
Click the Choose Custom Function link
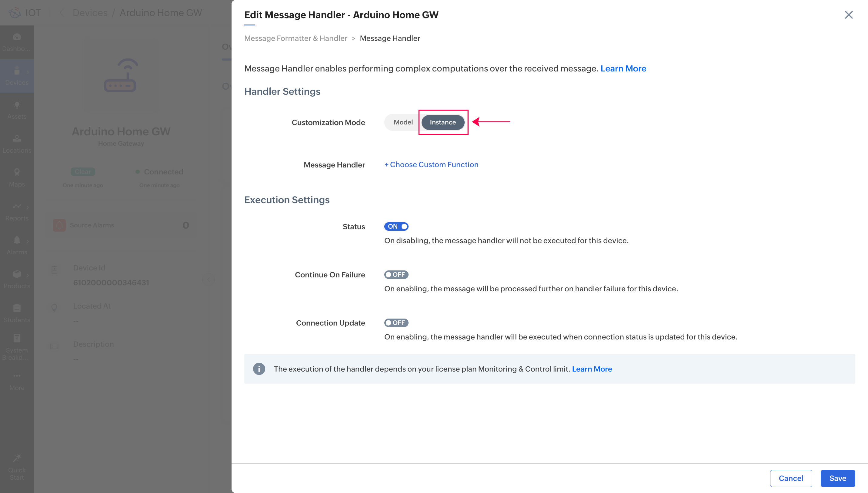[x=431, y=164]
